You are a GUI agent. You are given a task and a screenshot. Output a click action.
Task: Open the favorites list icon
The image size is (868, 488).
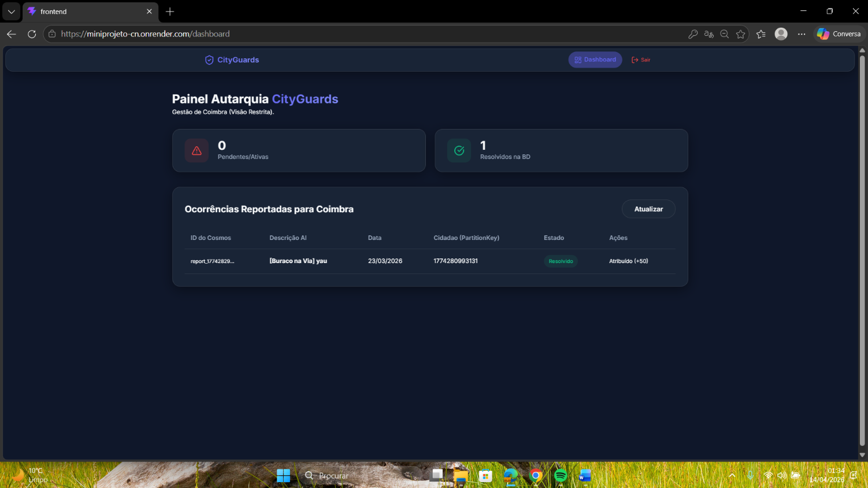point(761,34)
